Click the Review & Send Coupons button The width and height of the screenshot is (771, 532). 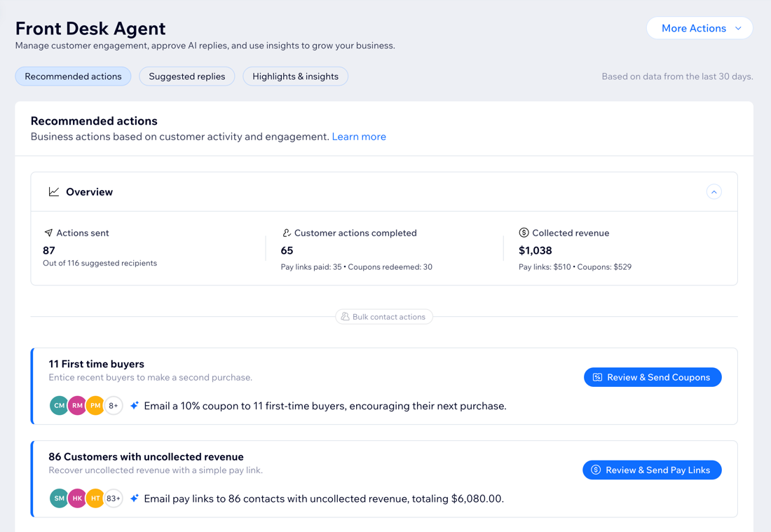point(653,376)
